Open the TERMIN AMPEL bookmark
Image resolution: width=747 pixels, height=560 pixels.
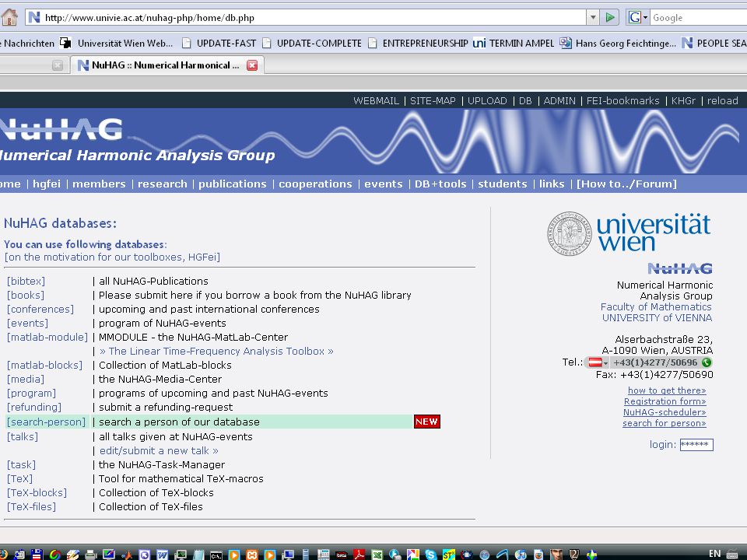[513, 44]
